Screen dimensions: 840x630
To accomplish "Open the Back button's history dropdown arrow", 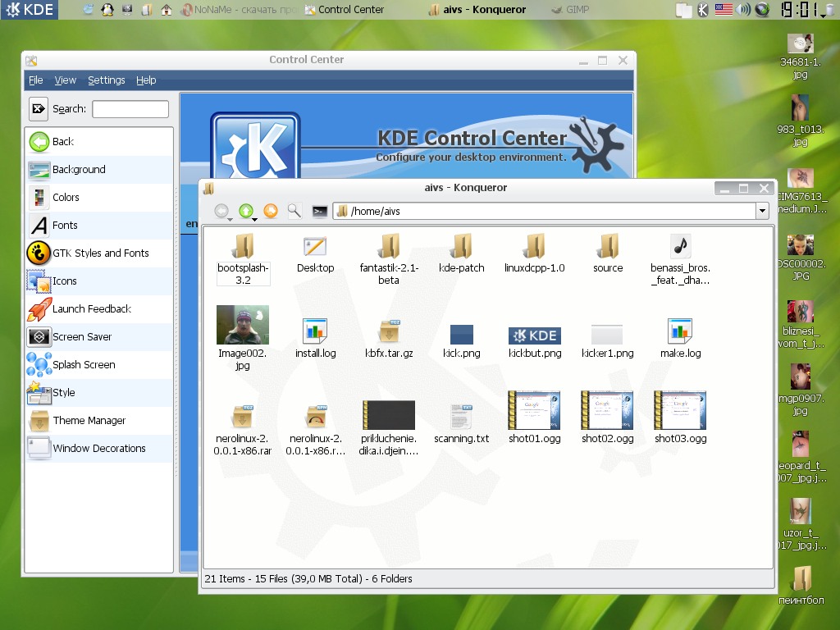I will click(x=231, y=218).
